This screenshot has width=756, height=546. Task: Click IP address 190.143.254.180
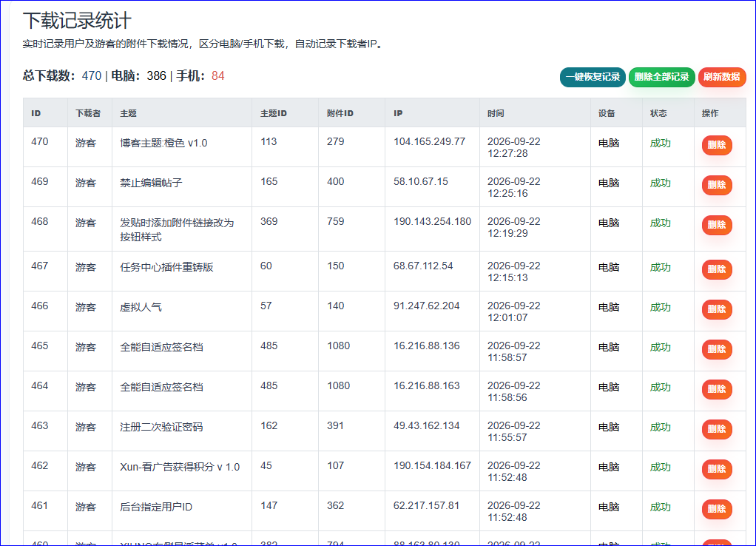[432, 222]
